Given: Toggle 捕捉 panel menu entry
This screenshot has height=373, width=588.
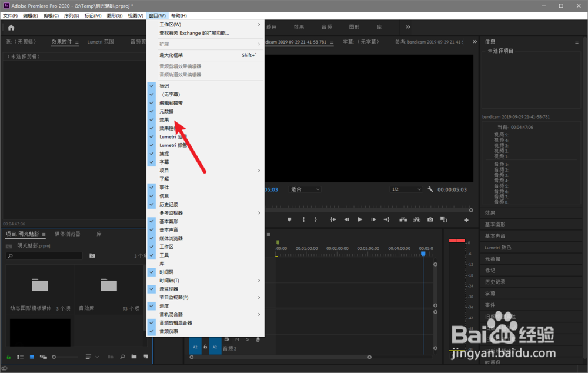Looking at the screenshot, I should tap(205, 154).
